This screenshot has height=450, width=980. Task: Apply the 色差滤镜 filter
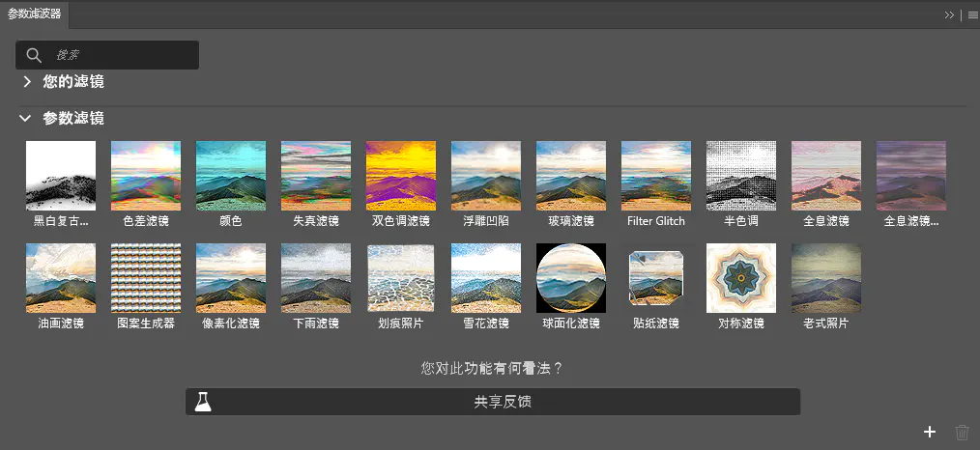tap(146, 176)
